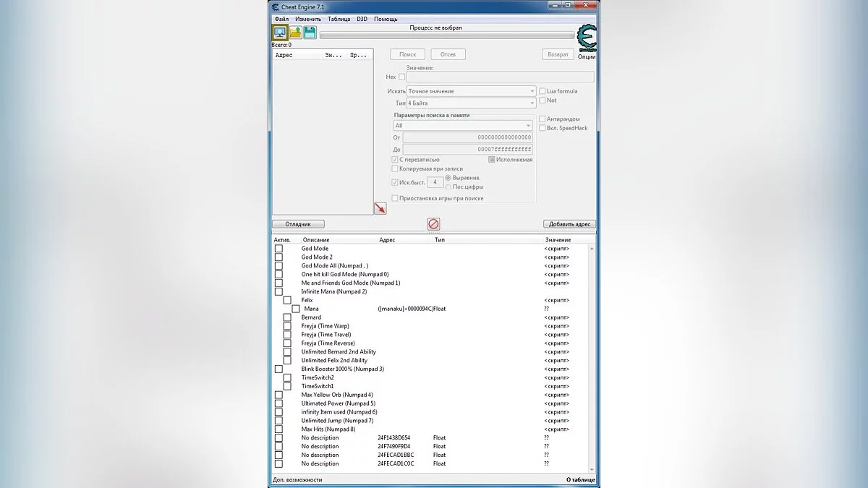Toggle the Исполняемая checkbox
This screenshot has width=868, height=488.
point(492,159)
